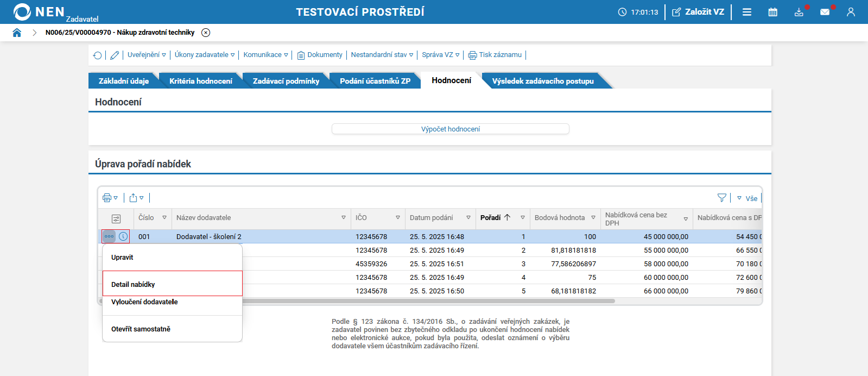868x376 pixels.
Task: Expand the Úkony zadavatele dropdown
Action: point(204,55)
